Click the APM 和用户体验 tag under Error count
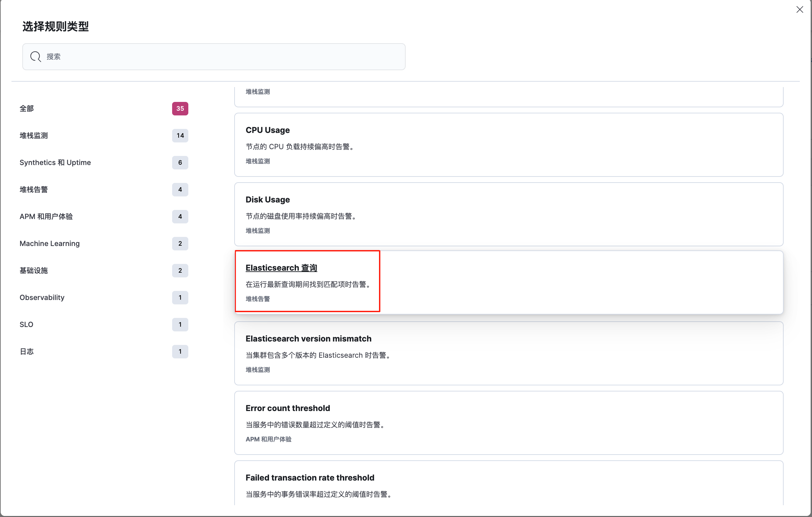The image size is (812, 517). (x=269, y=439)
